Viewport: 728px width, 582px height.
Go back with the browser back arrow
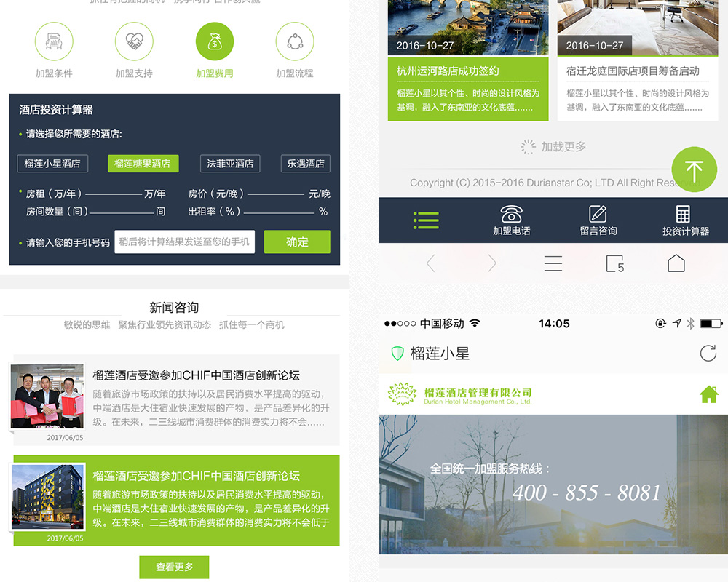pos(431,263)
